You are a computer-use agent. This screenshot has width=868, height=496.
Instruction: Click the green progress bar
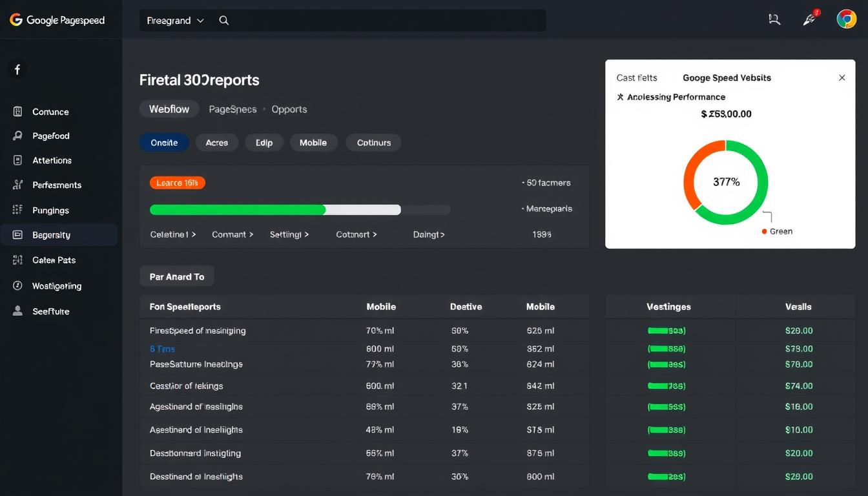(238, 210)
